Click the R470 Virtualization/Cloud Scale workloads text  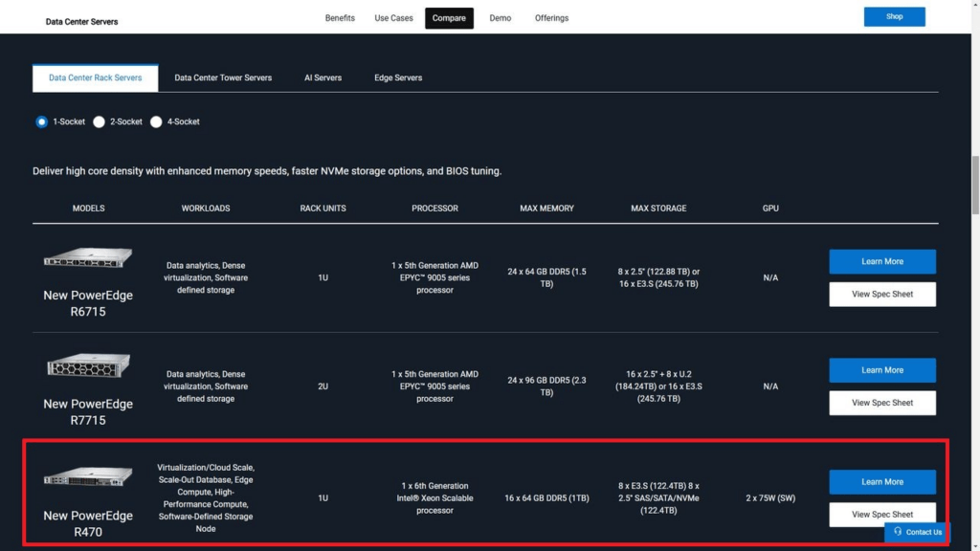(206, 498)
